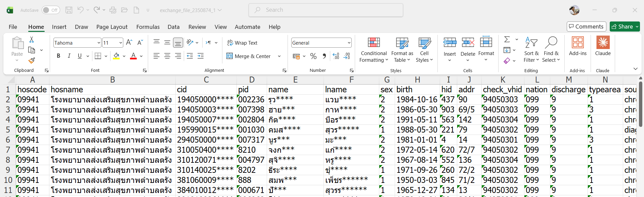Viewport: 644px width, 197px height.
Task: Open the font size 11 dropdown
Action: 121,43
